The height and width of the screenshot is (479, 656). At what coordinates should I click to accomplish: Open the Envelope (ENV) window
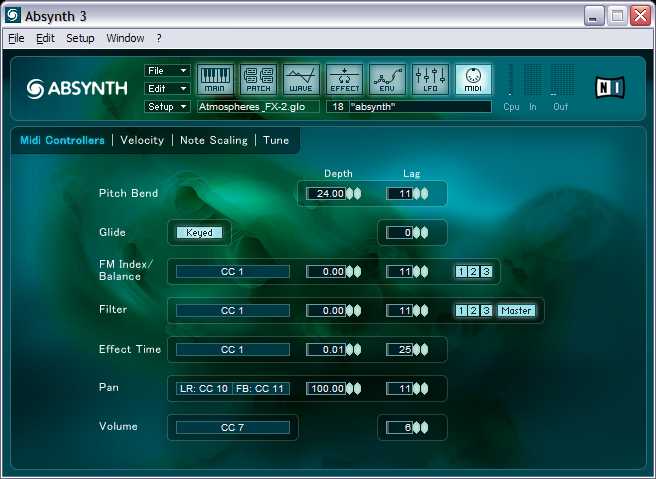tap(387, 79)
